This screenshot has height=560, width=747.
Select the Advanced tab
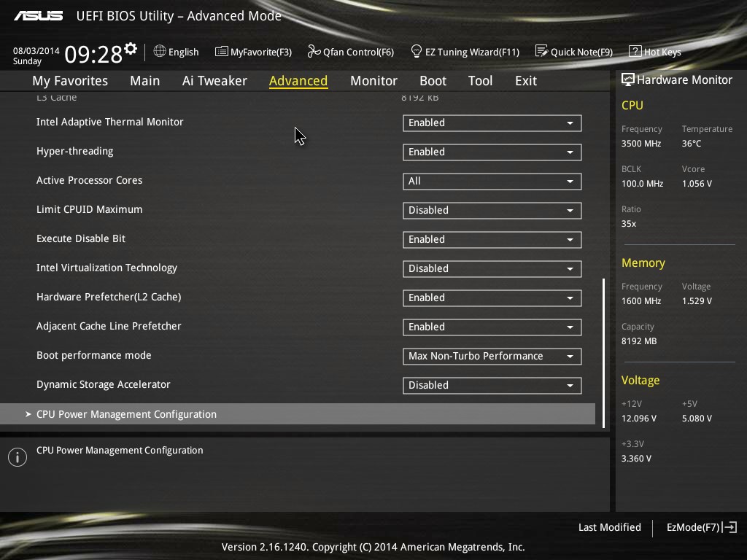298,81
